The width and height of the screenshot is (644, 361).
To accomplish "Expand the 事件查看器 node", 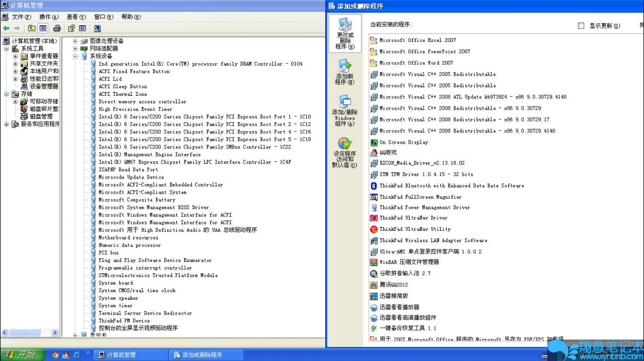I will (15, 56).
